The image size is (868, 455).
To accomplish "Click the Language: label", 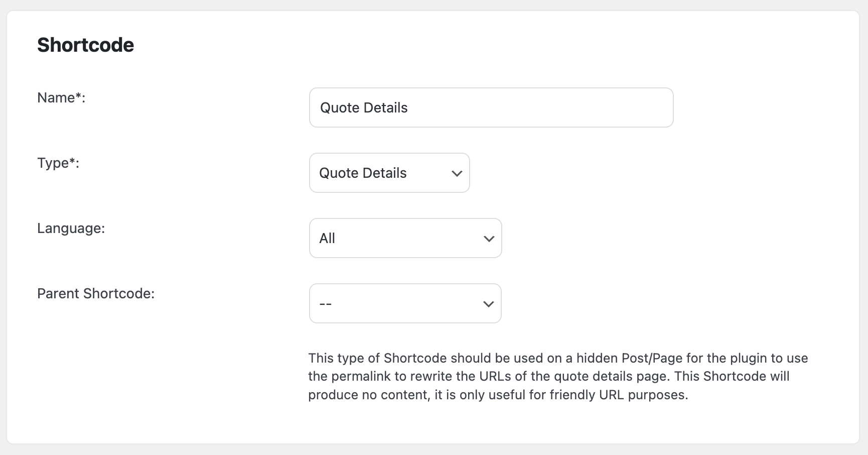I will click(71, 228).
